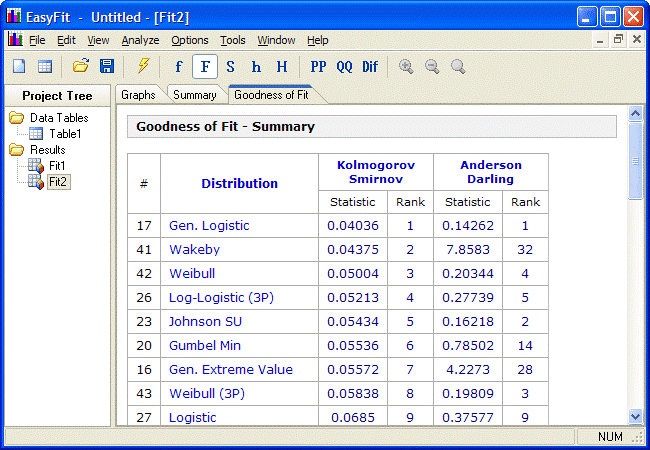Click the Wakeby distribution link

[x=194, y=250]
